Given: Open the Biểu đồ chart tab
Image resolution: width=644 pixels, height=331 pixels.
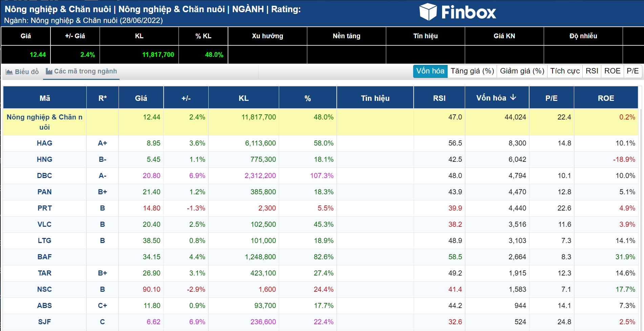Looking at the screenshot, I should coord(22,72).
